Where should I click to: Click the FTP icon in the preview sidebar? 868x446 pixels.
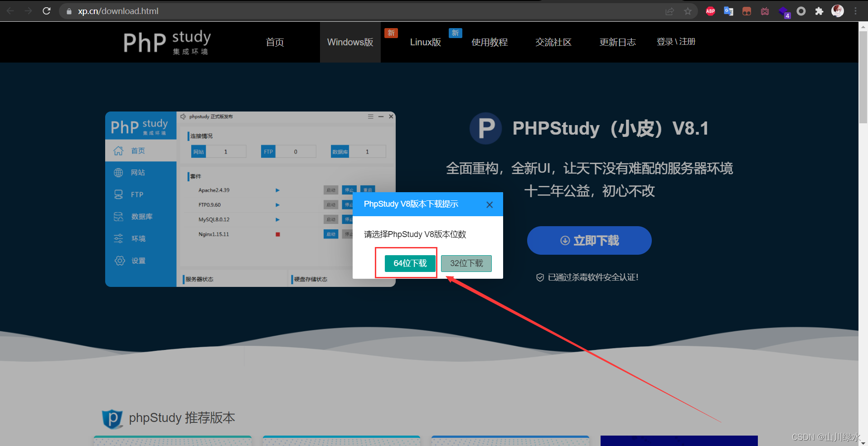(x=118, y=194)
